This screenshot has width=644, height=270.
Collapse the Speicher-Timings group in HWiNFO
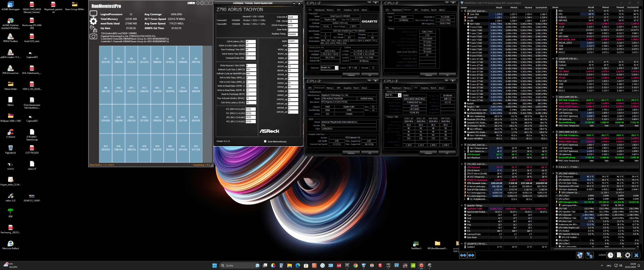point(462,206)
